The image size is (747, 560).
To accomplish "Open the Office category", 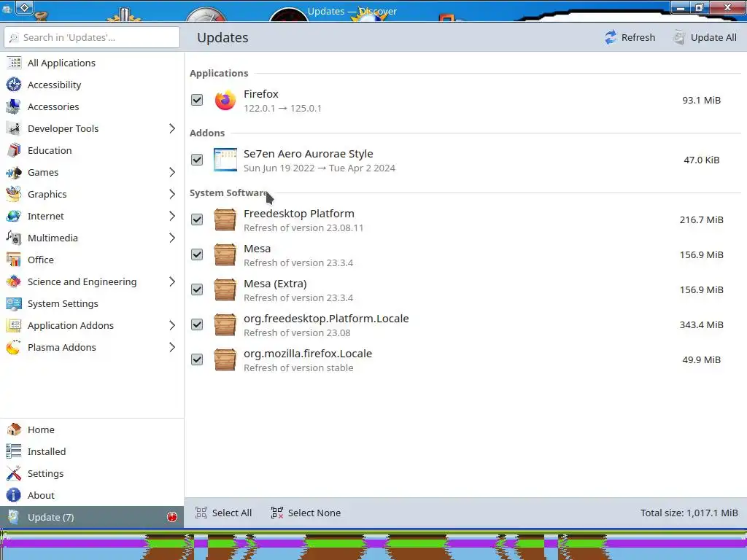I will (91, 260).
